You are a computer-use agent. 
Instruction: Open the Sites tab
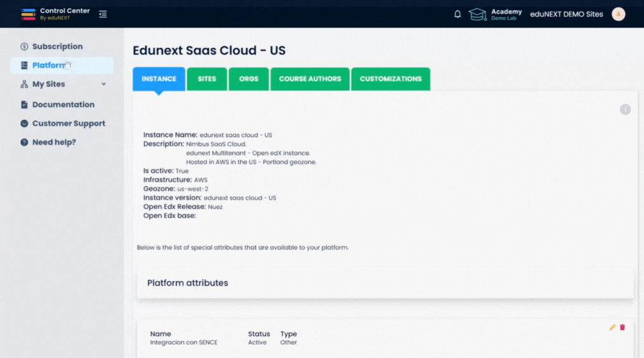click(x=206, y=79)
